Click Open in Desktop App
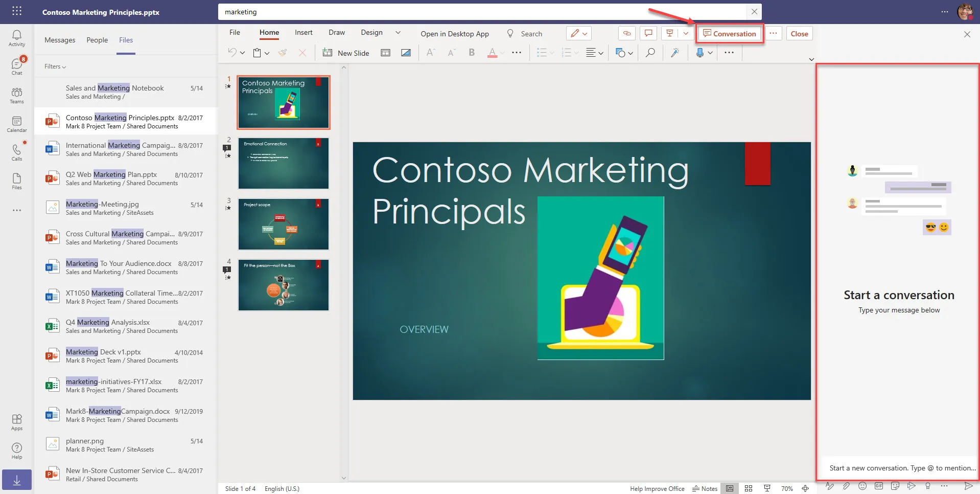This screenshot has height=494, width=980. point(455,34)
